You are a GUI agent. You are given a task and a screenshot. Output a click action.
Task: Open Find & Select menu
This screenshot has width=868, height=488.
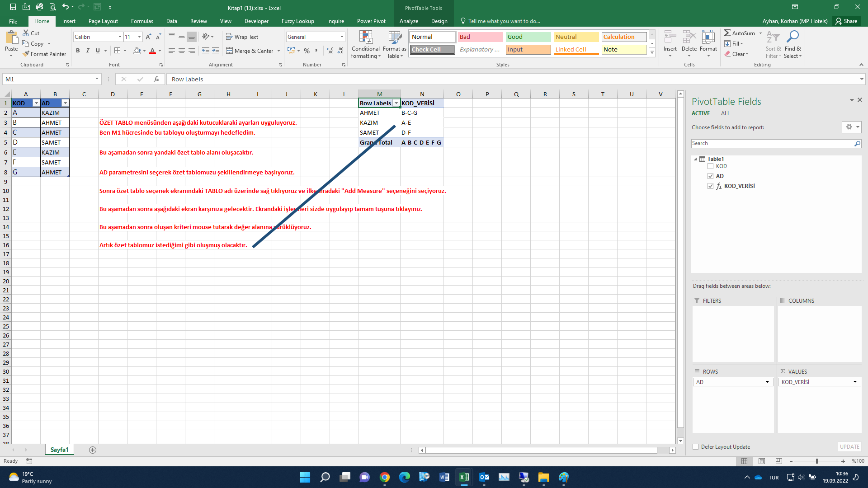click(x=793, y=44)
